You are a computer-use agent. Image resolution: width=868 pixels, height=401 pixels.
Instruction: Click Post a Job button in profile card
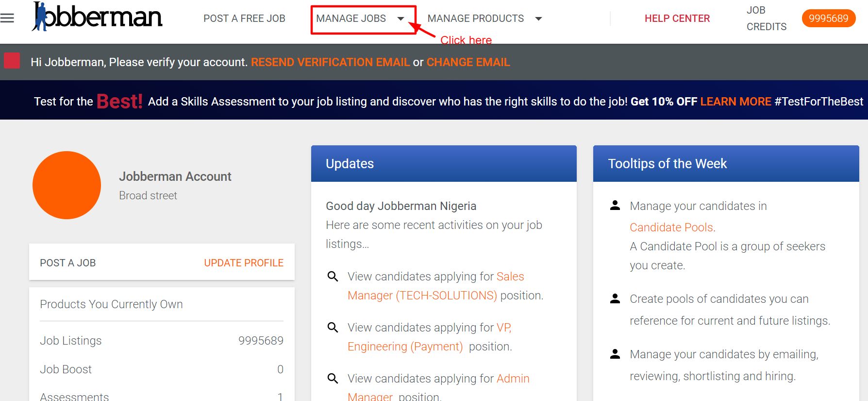click(x=68, y=263)
